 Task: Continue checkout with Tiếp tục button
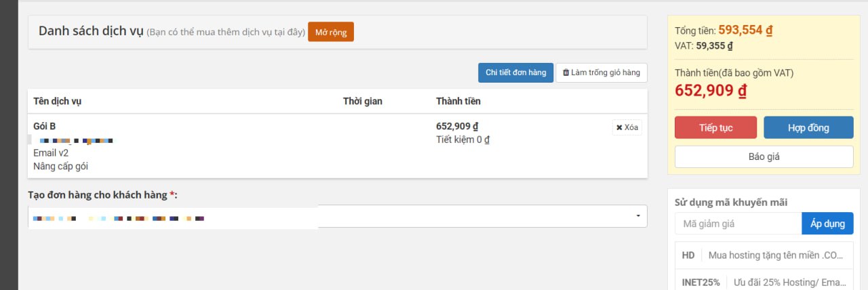pyautogui.click(x=715, y=127)
